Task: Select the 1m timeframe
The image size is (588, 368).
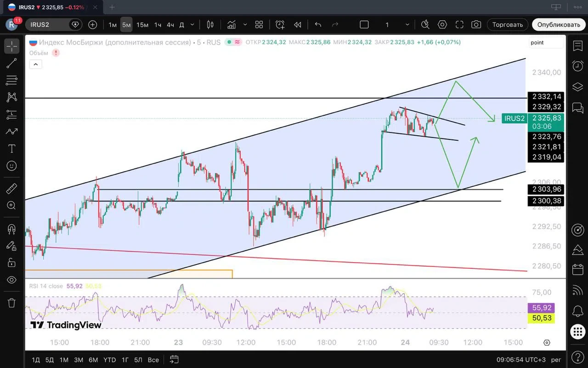Action: tap(113, 24)
